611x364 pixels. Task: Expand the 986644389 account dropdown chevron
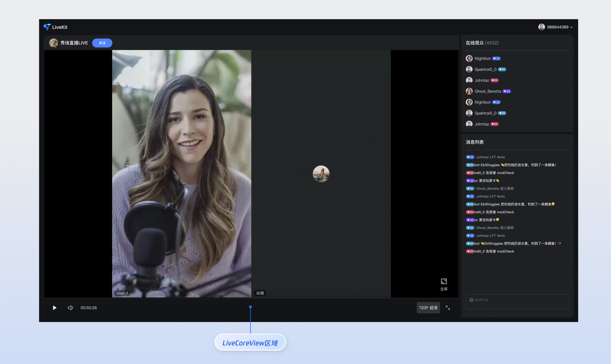point(572,27)
